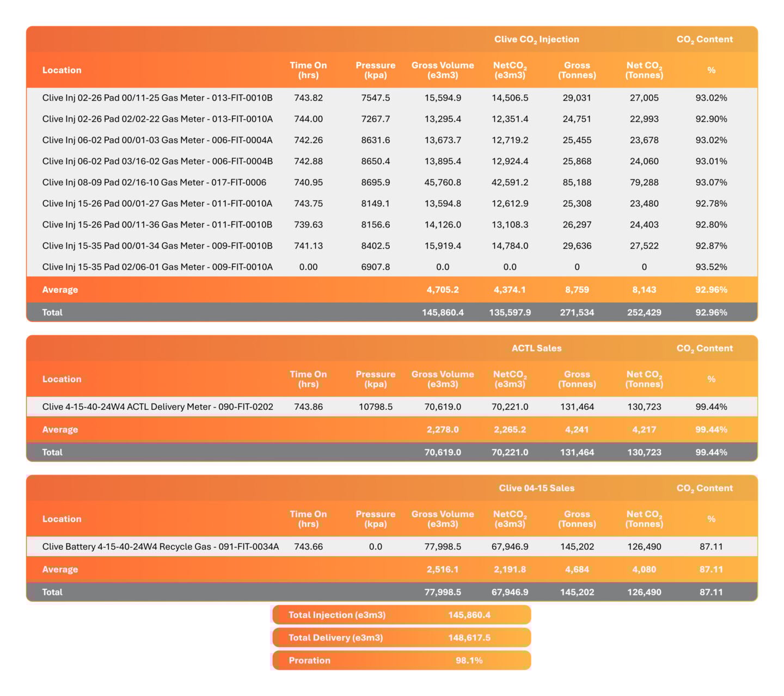
Task: Click the 45,760.8 gross volume cell
Action: [x=443, y=182]
